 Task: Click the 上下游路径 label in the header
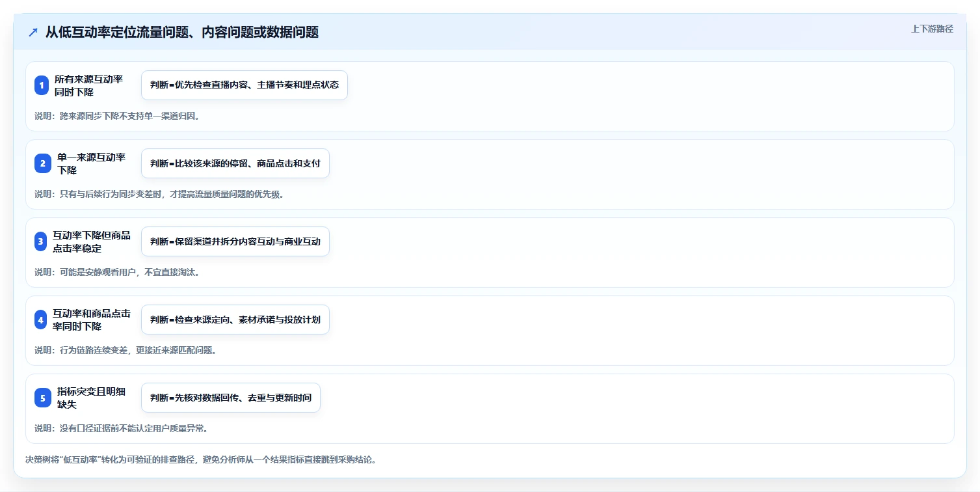coord(932,29)
